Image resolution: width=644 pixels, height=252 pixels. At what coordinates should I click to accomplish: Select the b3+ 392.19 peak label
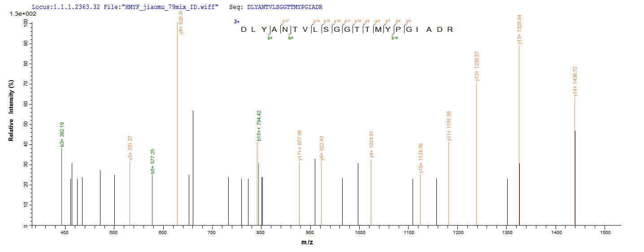pos(62,134)
